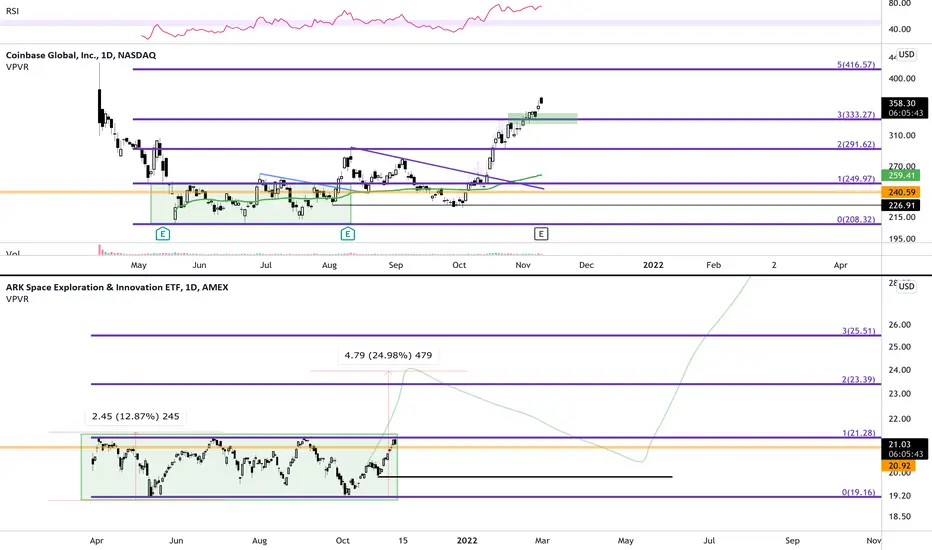Open the USD currency selector on ARK chart
Viewport: 932px width, 550px height.
(x=906, y=286)
